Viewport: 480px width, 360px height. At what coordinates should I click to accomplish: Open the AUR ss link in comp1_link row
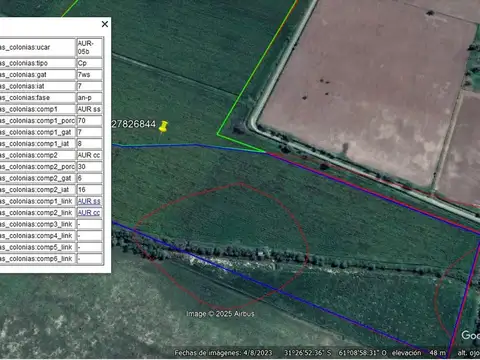[89, 201]
